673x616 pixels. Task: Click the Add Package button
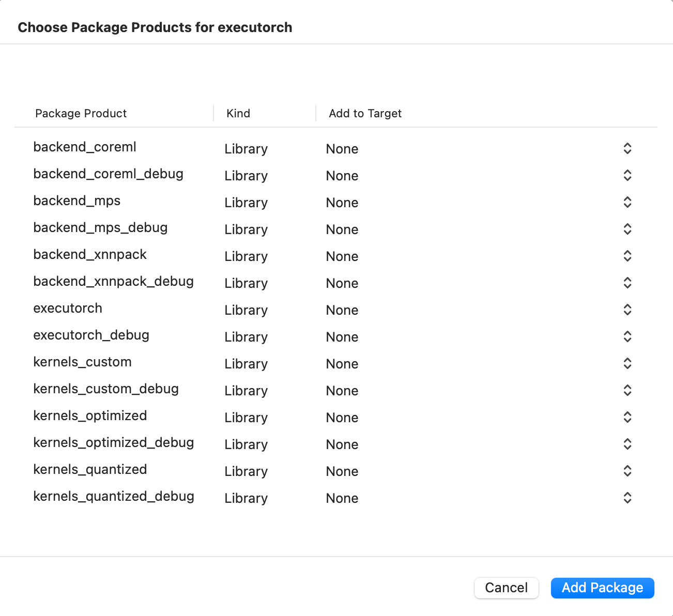pyautogui.click(x=602, y=588)
